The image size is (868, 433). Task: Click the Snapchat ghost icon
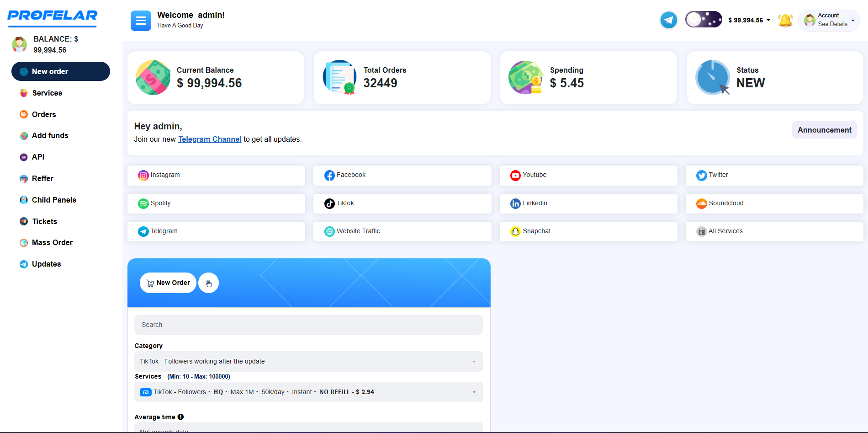[515, 231]
